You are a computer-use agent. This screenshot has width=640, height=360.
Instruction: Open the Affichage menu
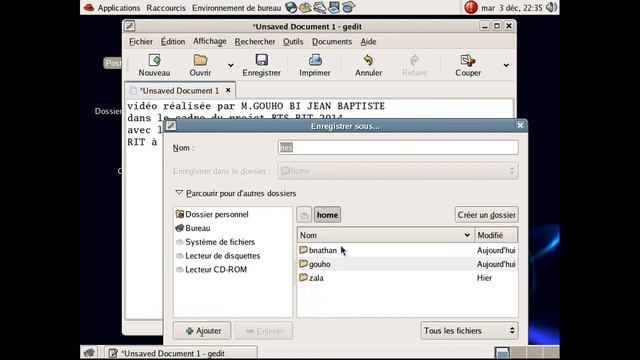pyautogui.click(x=210, y=42)
